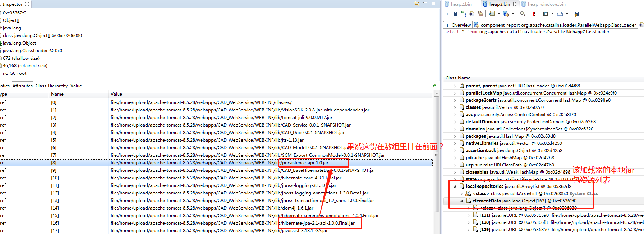Select the domains SynchronizedSet row
Screen dimensions: 644x234
(x=543, y=129)
